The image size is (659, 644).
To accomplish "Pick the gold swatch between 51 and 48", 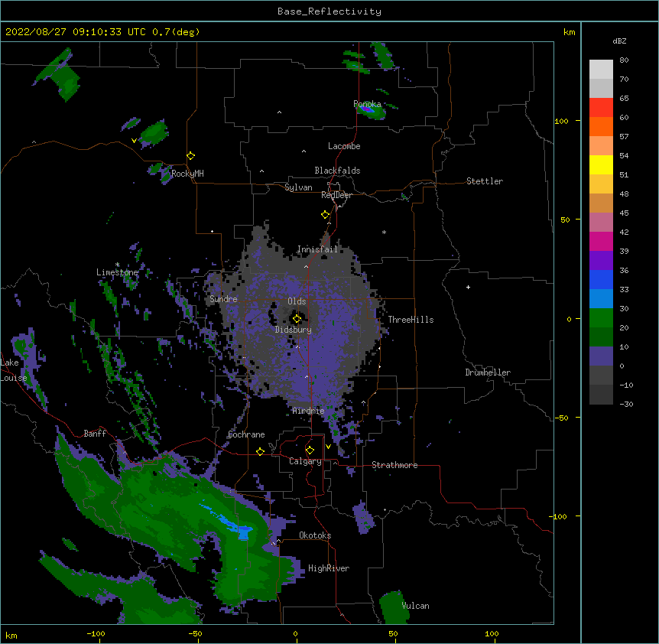I will pyautogui.click(x=601, y=184).
